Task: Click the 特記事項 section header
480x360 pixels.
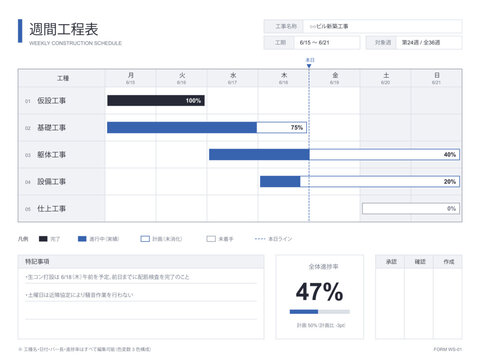Action: pos(141,262)
